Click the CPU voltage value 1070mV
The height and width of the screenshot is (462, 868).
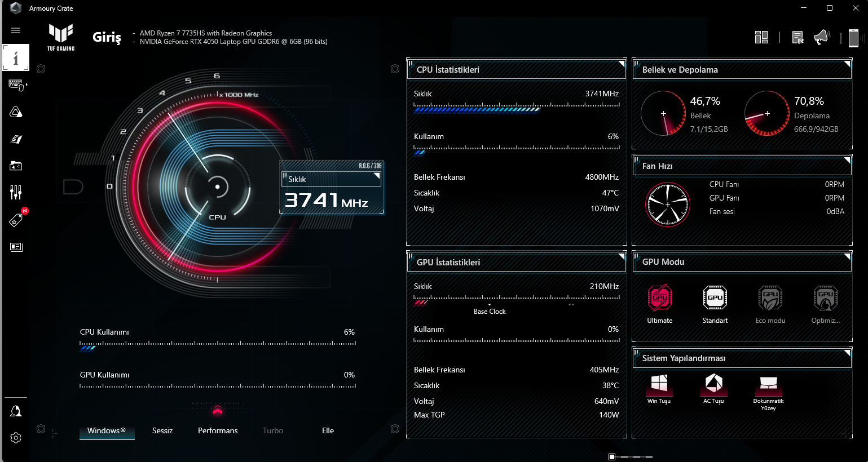click(605, 208)
